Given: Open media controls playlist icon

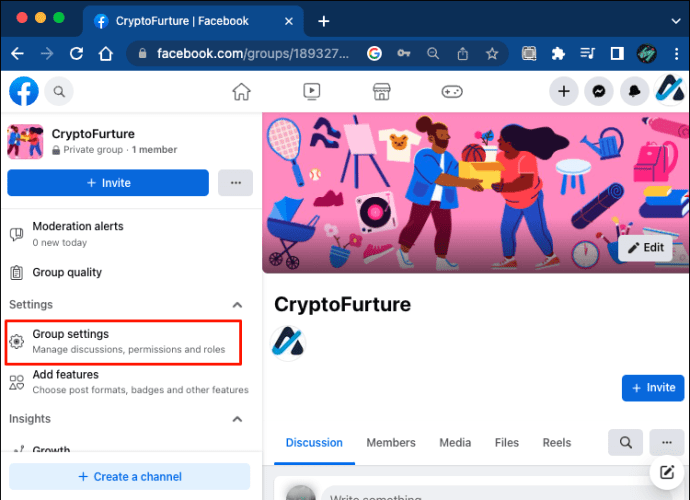Looking at the screenshot, I should 587,54.
